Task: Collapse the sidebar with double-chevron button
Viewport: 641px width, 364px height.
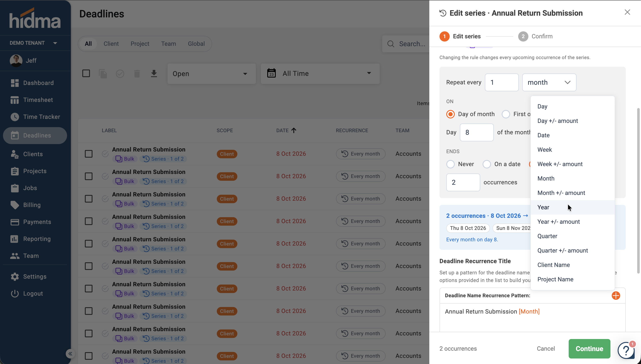Action: (70, 353)
